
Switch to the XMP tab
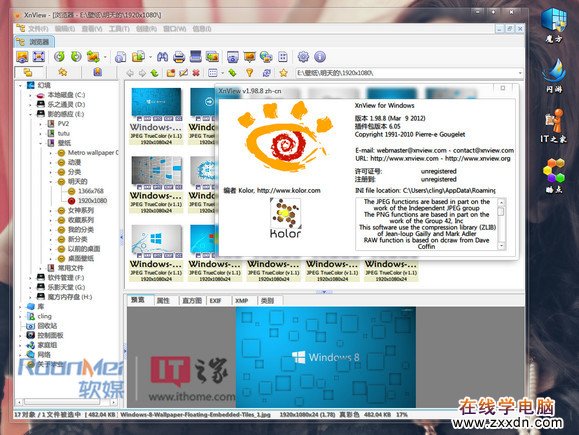pos(241,301)
